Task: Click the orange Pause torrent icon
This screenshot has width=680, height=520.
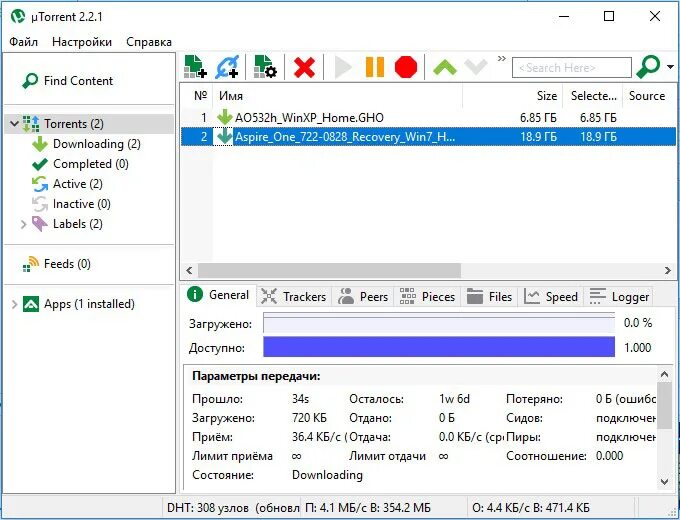Action: tap(375, 67)
